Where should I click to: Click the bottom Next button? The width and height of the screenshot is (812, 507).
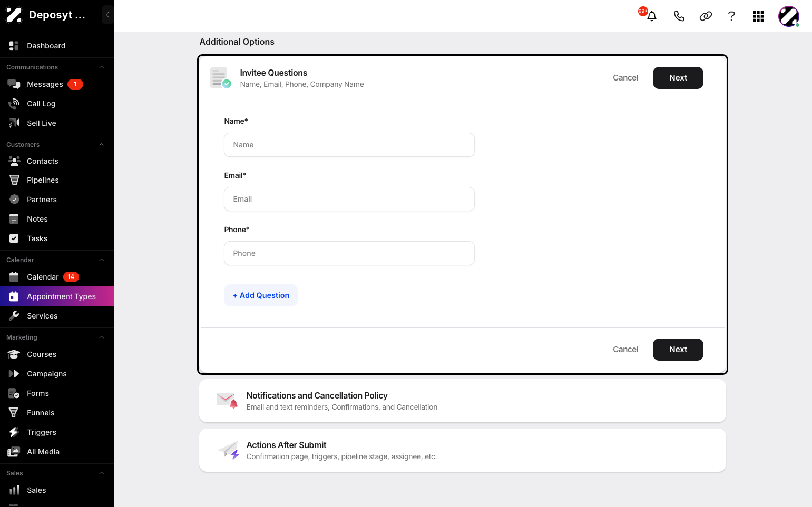pyautogui.click(x=678, y=350)
